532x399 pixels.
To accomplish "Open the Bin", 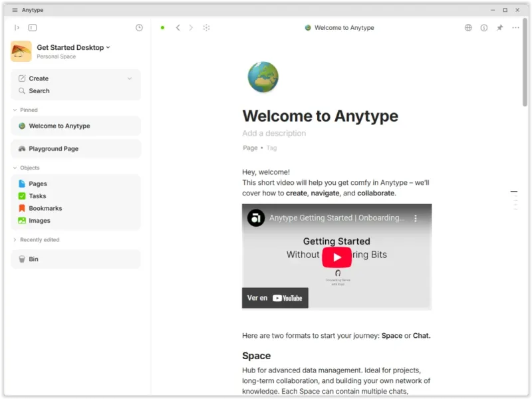I will tap(76, 259).
